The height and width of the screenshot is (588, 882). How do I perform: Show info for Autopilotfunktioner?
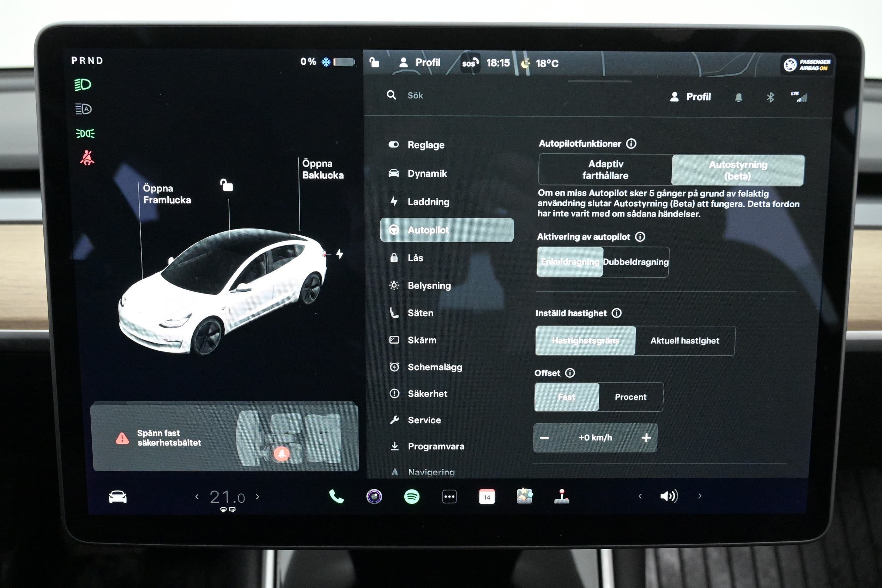(x=631, y=144)
